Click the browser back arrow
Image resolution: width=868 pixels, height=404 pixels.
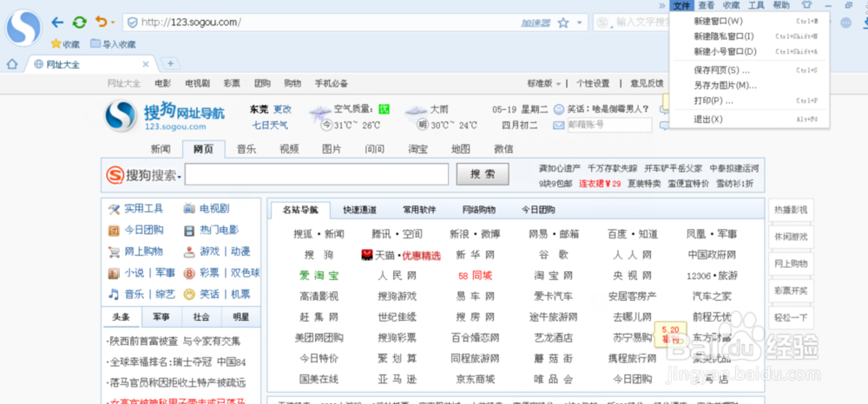[x=57, y=22]
